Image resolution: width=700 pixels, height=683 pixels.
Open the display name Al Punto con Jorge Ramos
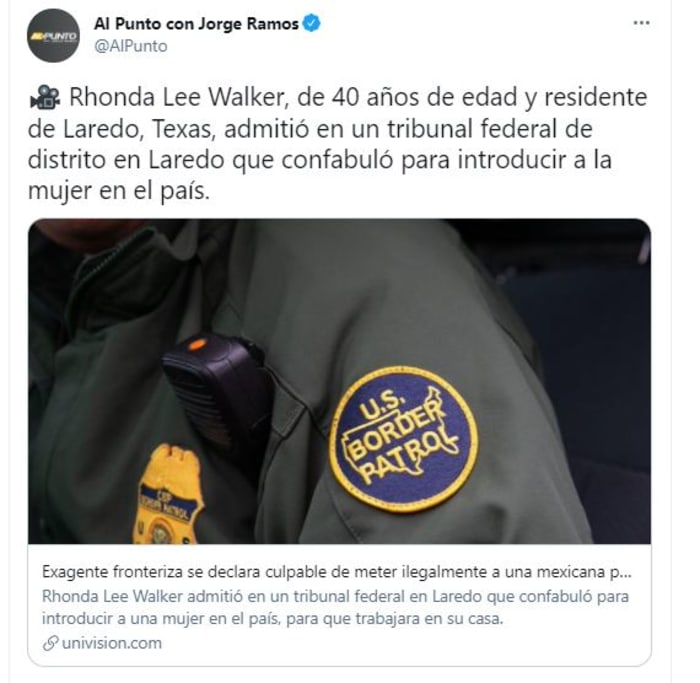(x=196, y=24)
